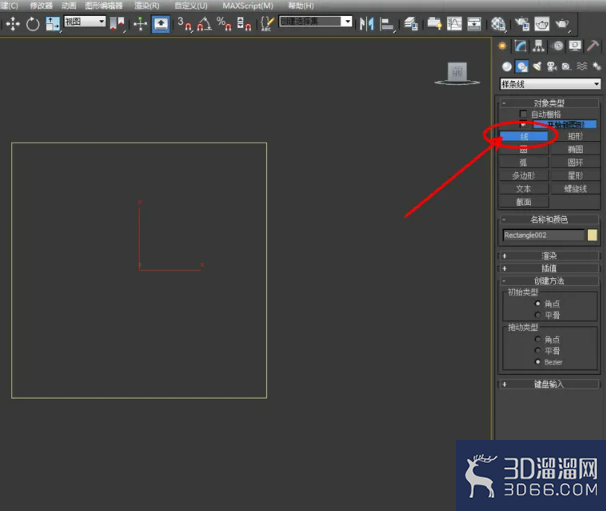
Task: Select the Helpers category icon
Action: pos(567,66)
